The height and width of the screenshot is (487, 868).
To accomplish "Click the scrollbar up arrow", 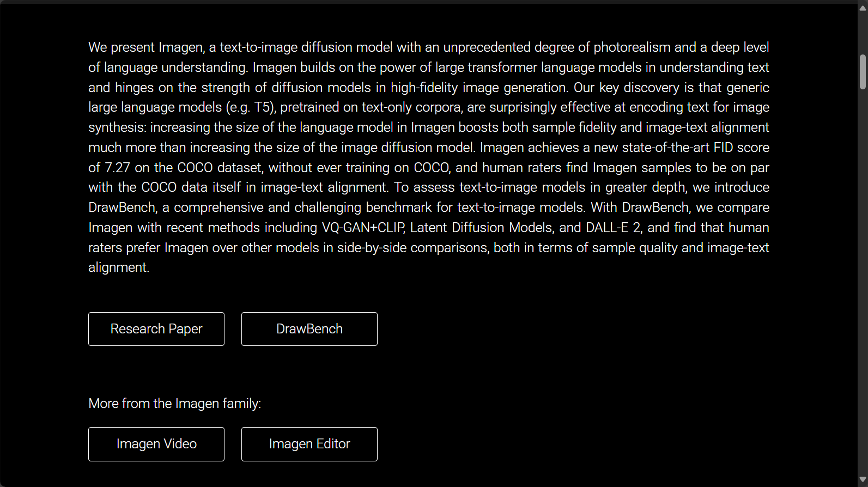I will [x=863, y=8].
